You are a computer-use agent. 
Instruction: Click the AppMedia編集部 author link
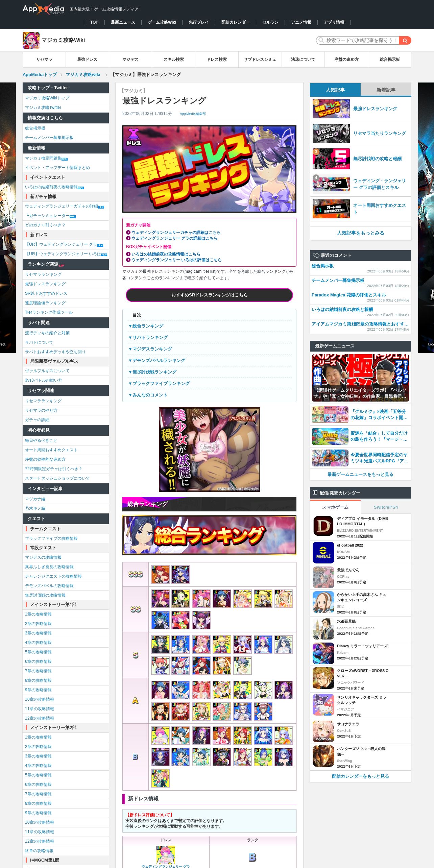tap(193, 114)
